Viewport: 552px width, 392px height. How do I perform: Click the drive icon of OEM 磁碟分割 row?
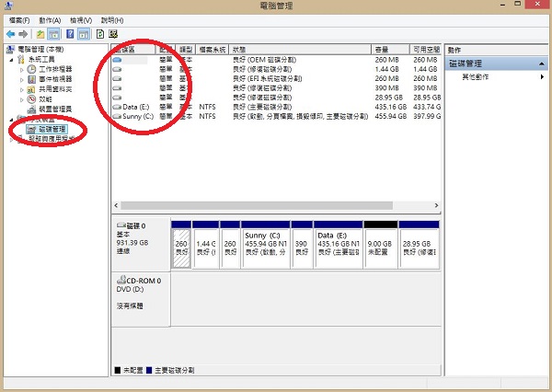tap(117, 60)
